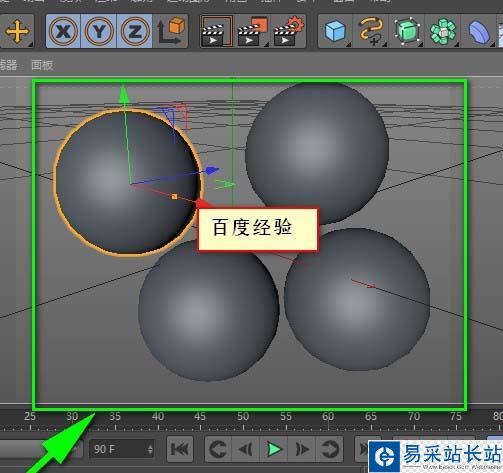Render the active view clapperboard
This screenshot has width=503, height=473.
coord(216,32)
